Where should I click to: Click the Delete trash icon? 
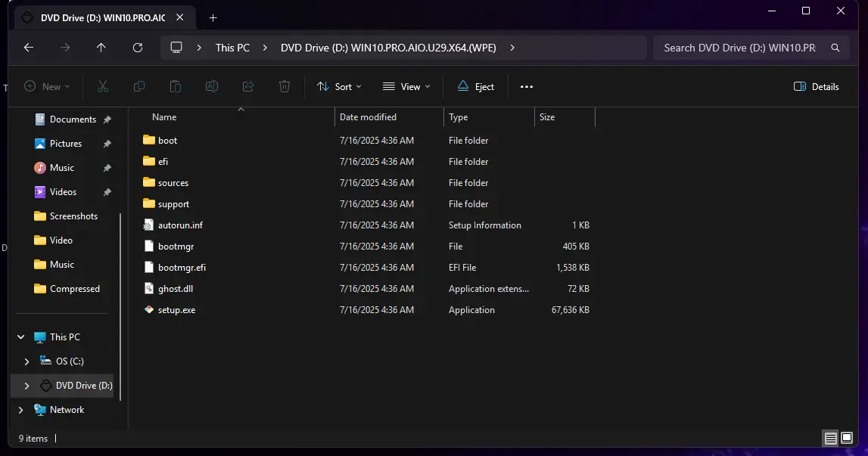pos(285,86)
